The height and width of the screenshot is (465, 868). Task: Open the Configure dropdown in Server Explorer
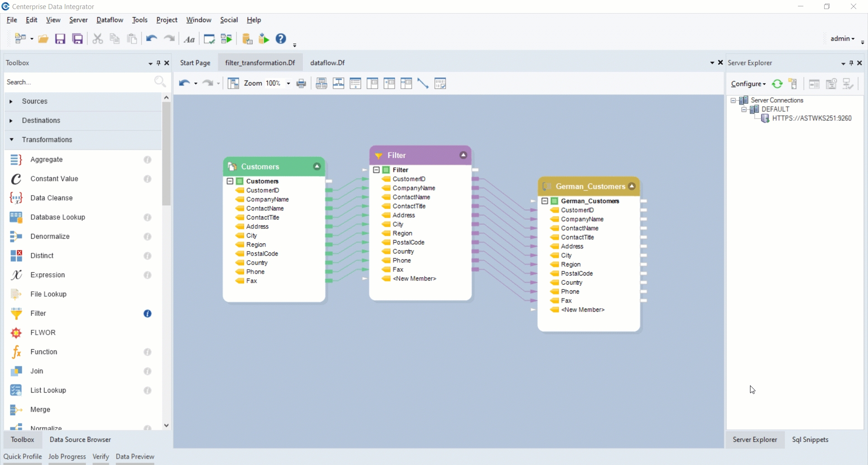[x=748, y=84]
